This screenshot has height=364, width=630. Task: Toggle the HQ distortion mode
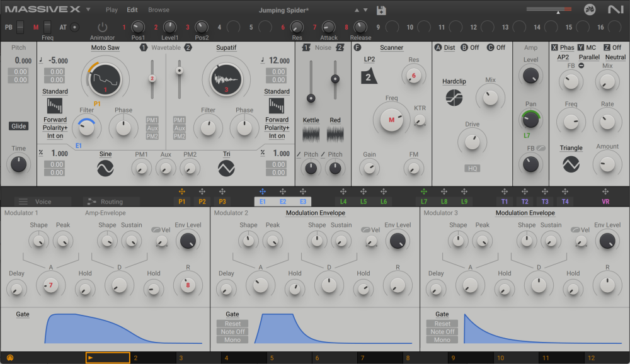pyautogui.click(x=472, y=168)
